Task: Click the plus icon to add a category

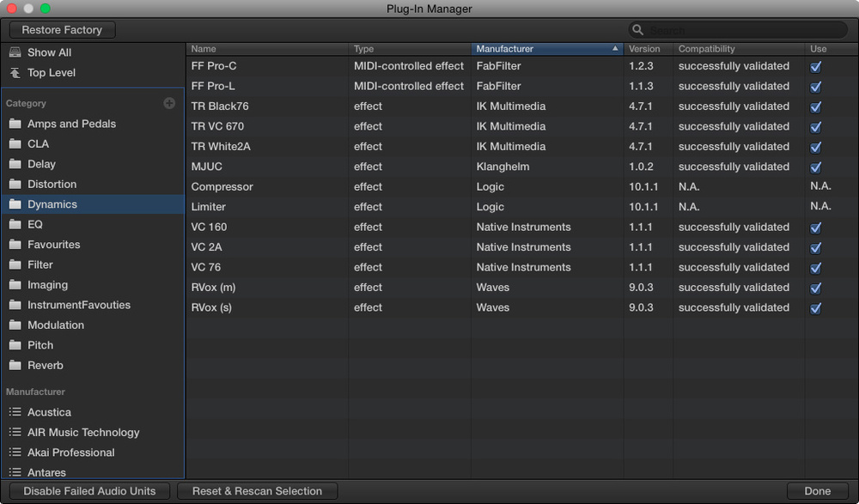Action: (169, 103)
